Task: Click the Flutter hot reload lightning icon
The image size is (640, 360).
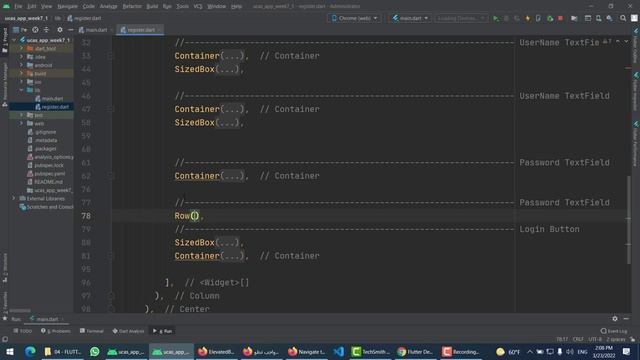Action: 527,18
